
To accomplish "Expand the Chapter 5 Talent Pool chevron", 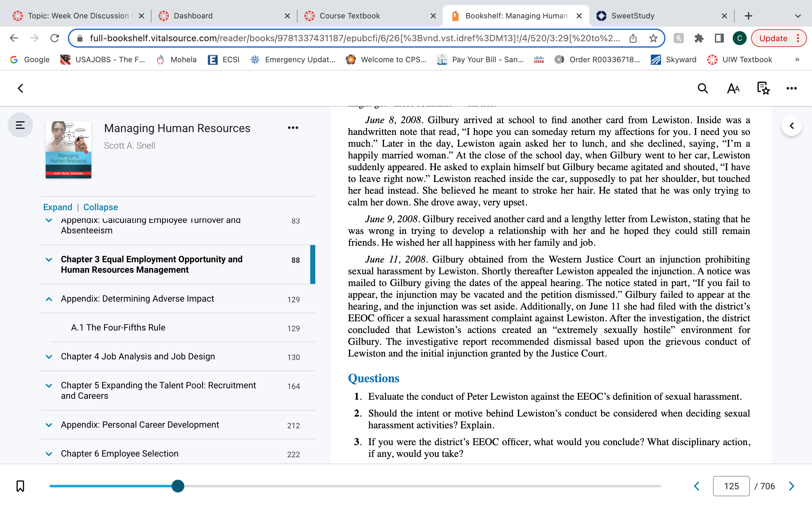I will pyautogui.click(x=49, y=386).
